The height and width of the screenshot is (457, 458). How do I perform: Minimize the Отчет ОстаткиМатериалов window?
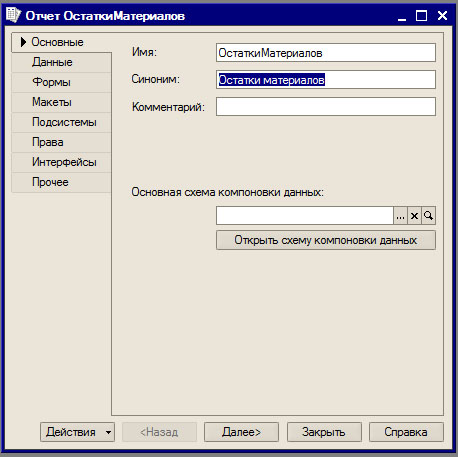pos(402,16)
